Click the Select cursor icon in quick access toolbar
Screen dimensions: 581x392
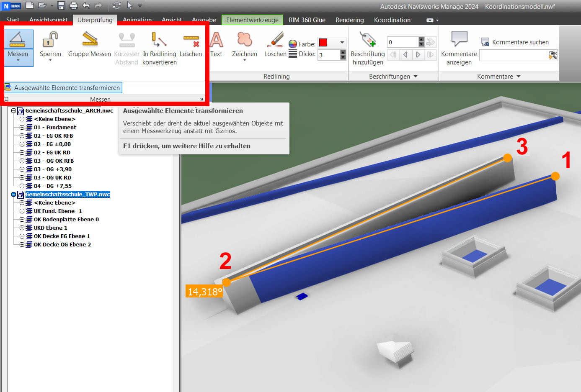click(129, 5)
